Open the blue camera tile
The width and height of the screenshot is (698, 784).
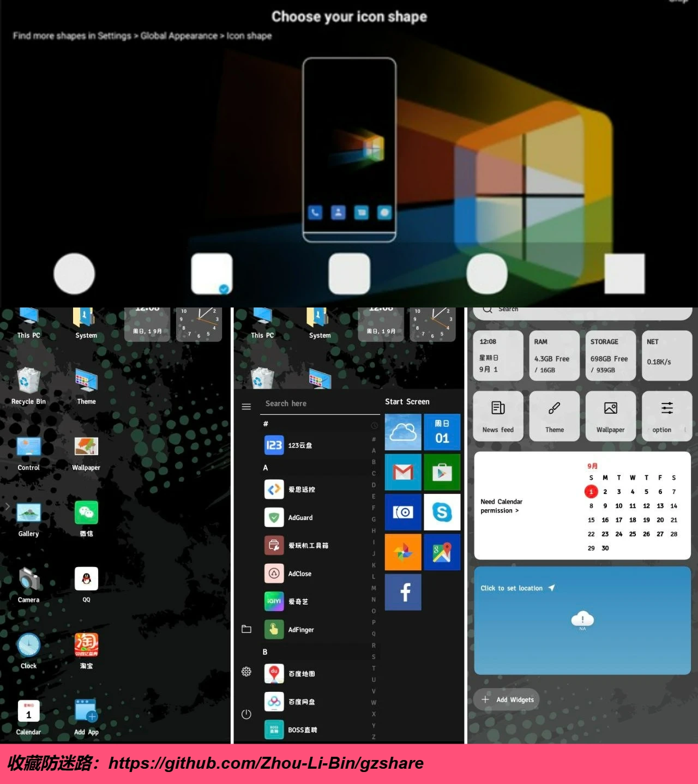coord(403,512)
